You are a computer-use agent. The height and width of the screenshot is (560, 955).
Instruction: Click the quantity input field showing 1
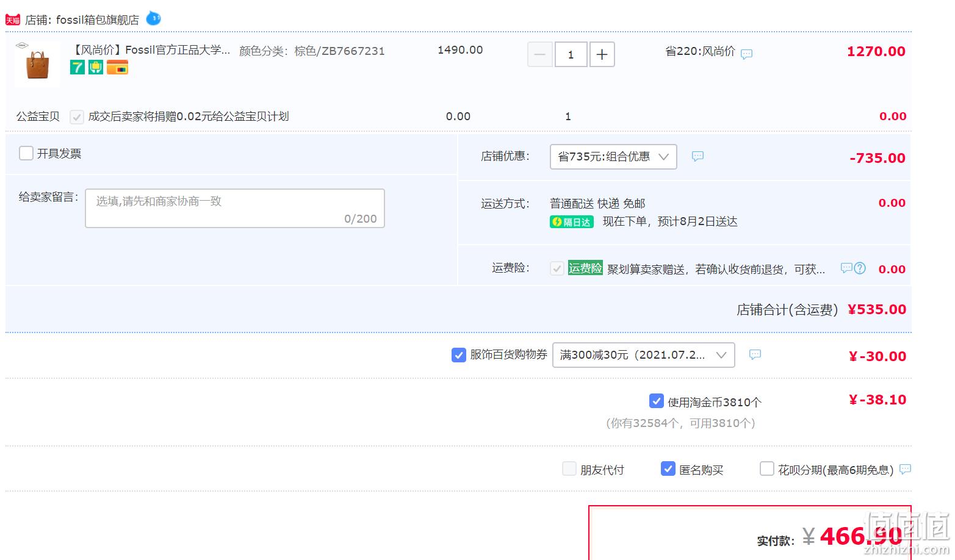click(571, 54)
